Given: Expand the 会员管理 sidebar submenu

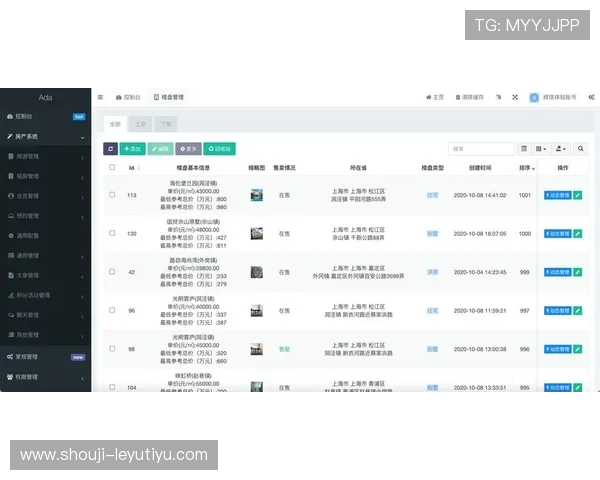Looking at the screenshot, I should pos(46,196).
